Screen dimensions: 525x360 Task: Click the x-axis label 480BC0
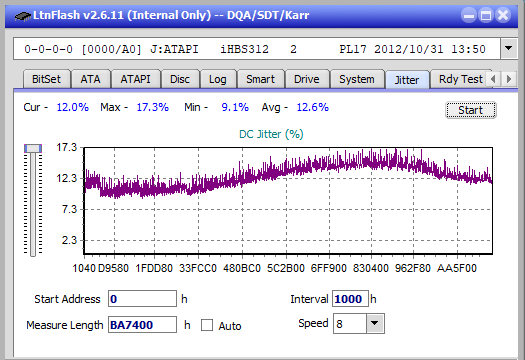point(242,268)
